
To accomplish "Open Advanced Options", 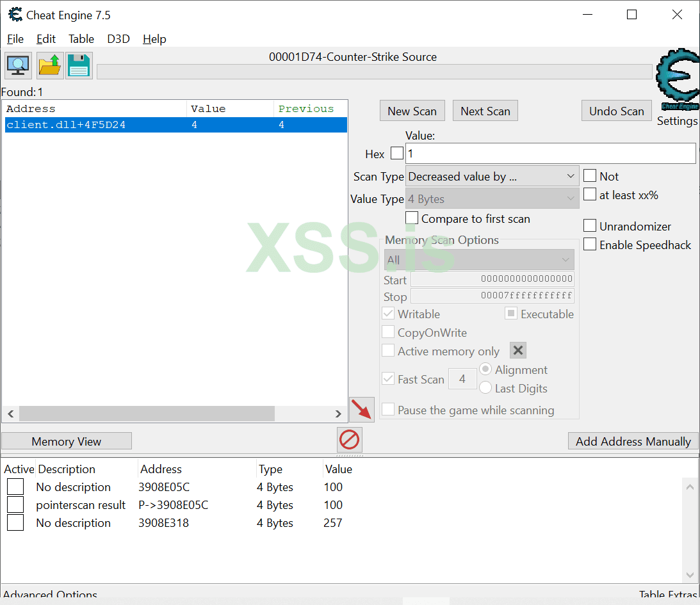I will click(x=50, y=594).
